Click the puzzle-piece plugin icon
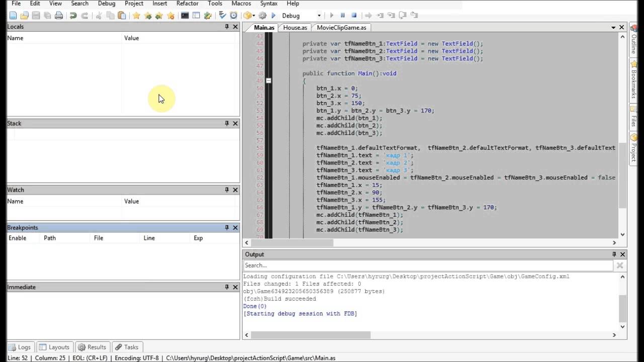 pyautogui.click(x=208, y=16)
